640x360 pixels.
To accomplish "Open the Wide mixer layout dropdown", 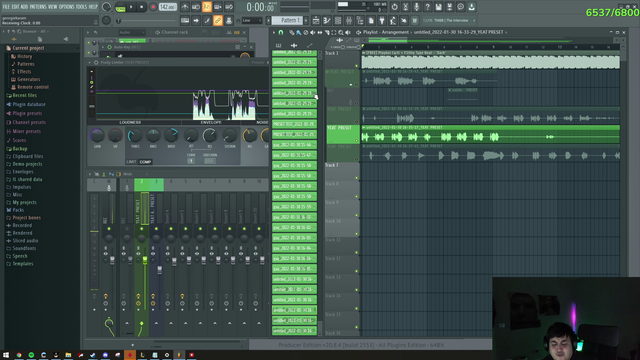I will point(135,174).
